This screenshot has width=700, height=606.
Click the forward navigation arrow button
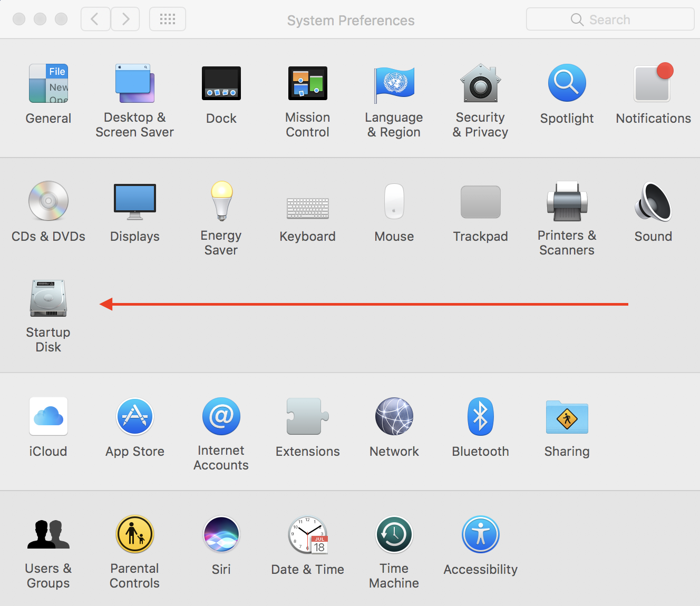tap(125, 19)
